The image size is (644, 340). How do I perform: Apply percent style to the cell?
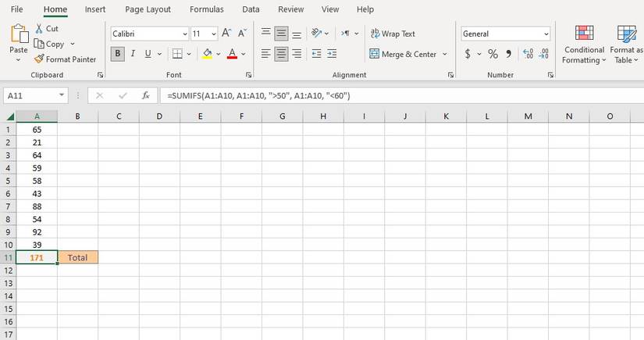[493, 53]
